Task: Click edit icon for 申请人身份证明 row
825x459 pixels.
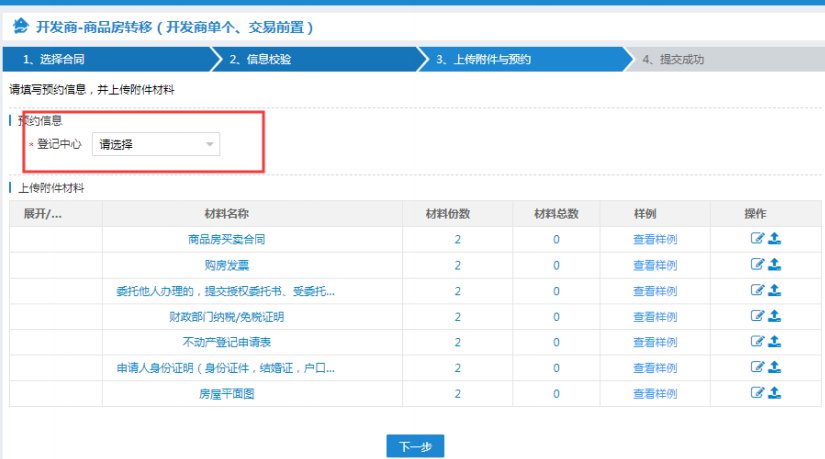Action: click(x=757, y=367)
